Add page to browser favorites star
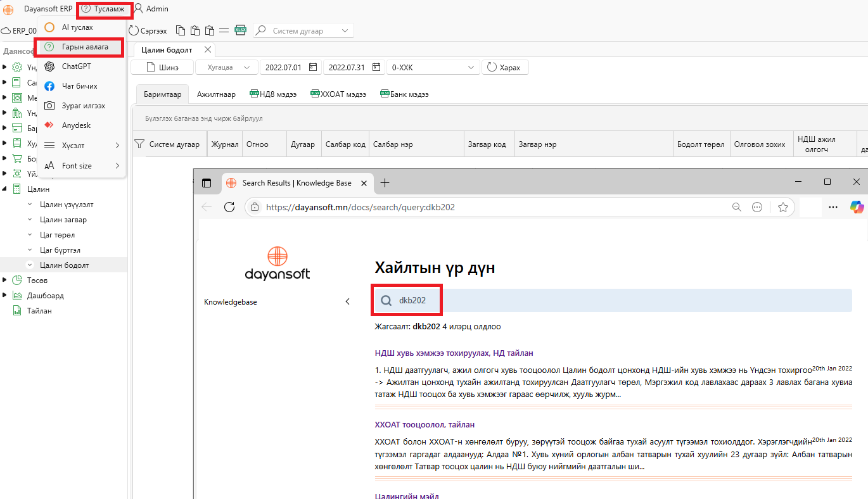 (783, 207)
